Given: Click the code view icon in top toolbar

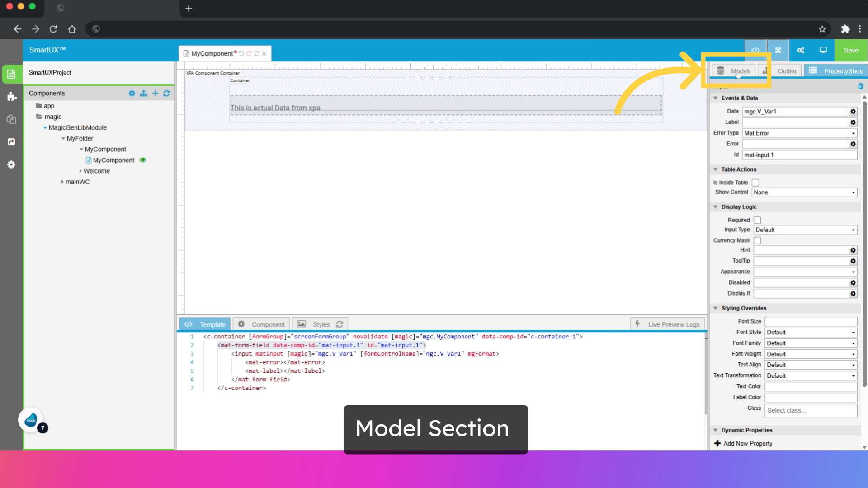Looking at the screenshot, I should point(755,50).
